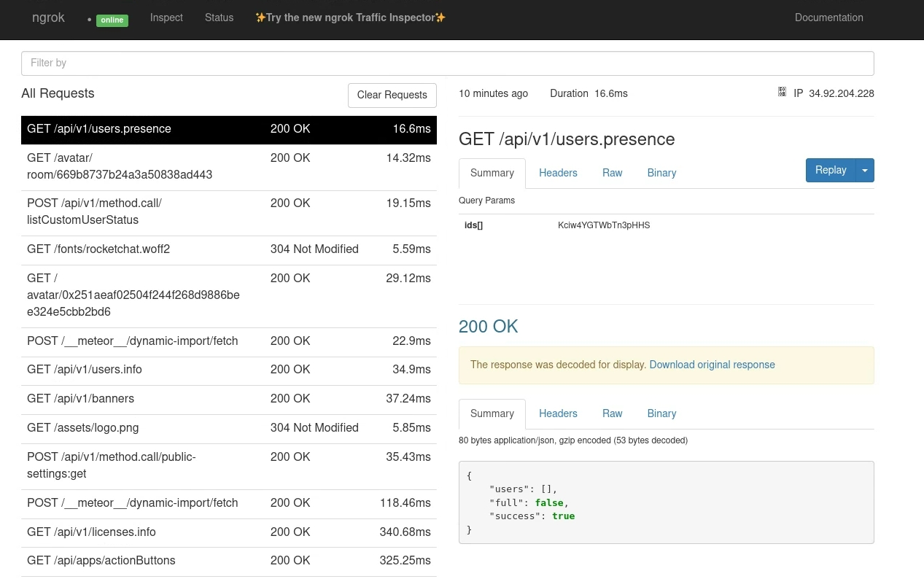Click the QR code icon beside IP

click(x=782, y=93)
